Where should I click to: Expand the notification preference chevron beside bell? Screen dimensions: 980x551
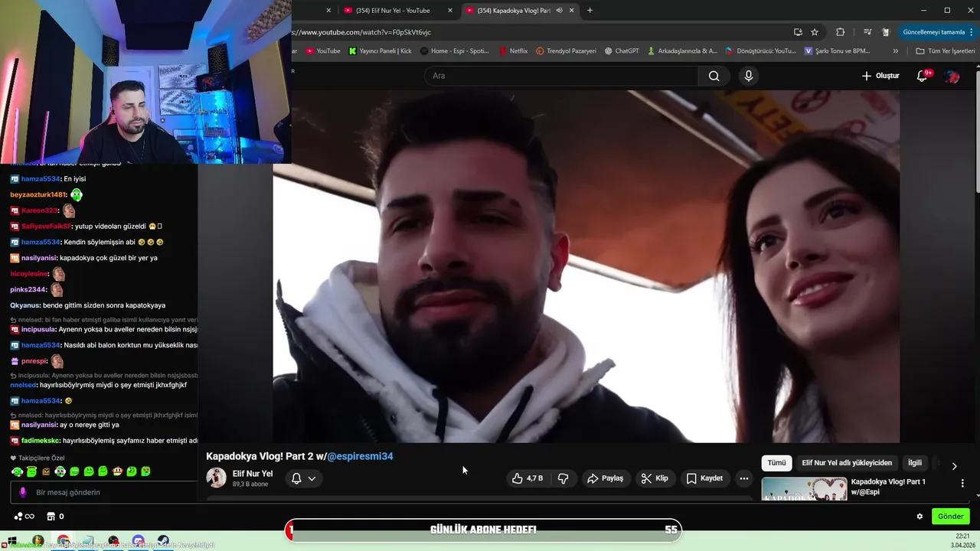[312, 478]
